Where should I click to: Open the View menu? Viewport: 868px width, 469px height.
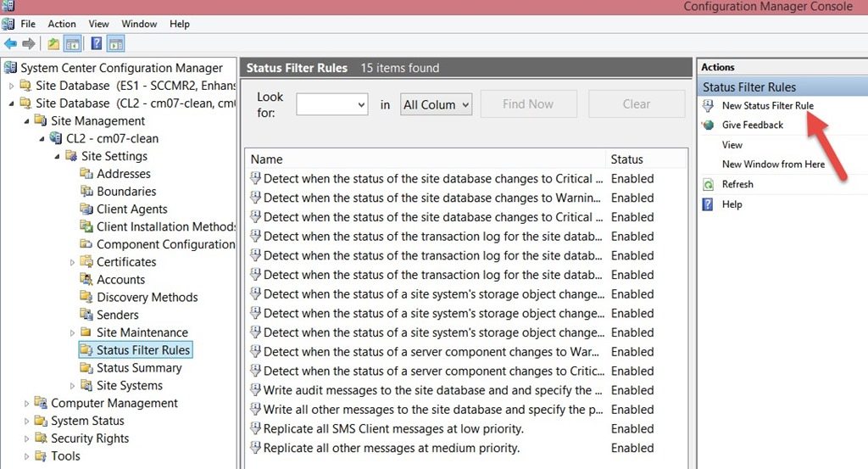pos(98,24)
